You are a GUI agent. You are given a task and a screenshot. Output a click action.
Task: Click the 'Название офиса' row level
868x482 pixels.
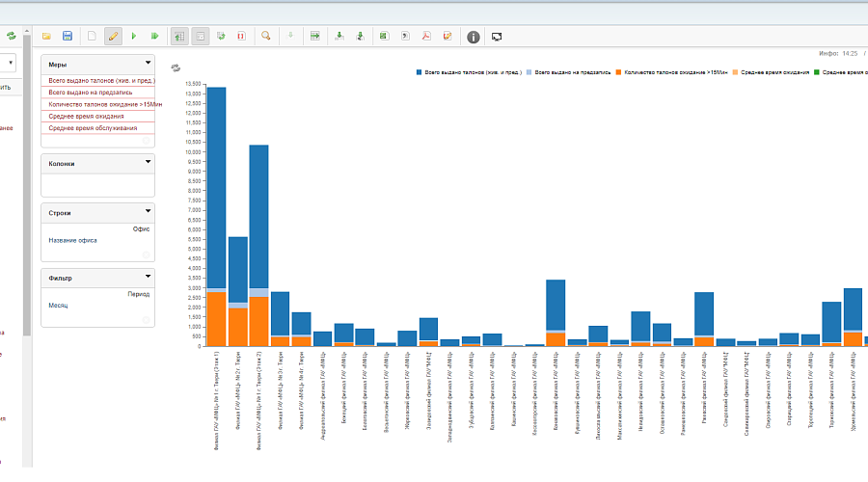(x=72, y=240)
